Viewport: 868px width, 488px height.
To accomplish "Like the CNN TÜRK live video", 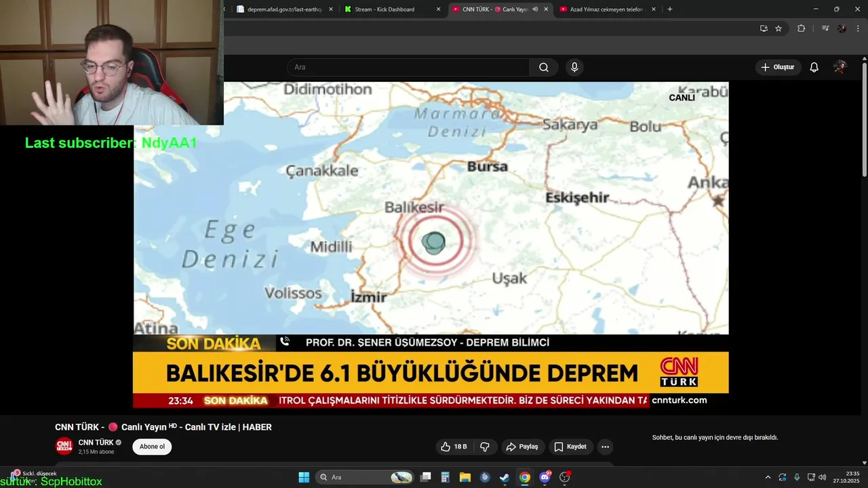I will (454, 447).
